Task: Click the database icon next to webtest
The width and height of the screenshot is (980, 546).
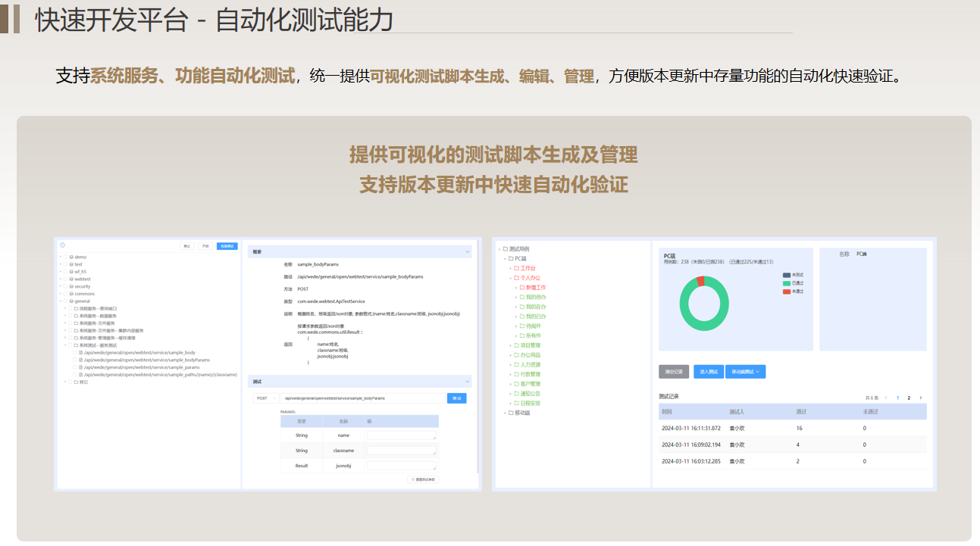Action: (x=71, y=279)
